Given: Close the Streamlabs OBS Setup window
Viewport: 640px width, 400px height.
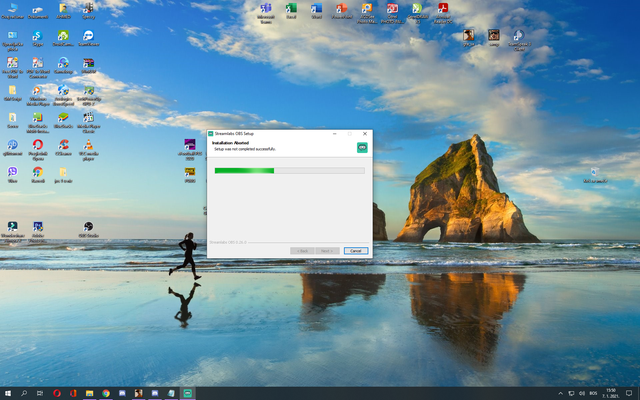Looking at the screenshot, I should (x=365, y=133).
